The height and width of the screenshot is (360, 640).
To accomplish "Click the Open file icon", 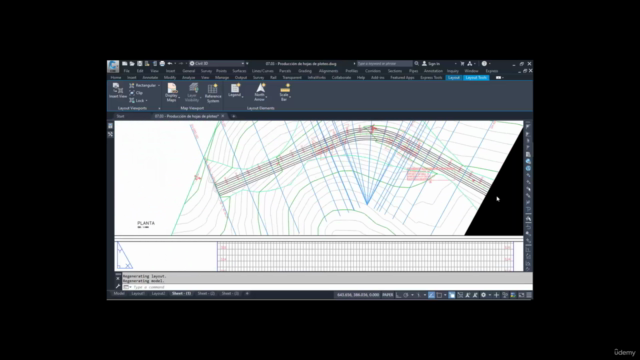I will (x=132, y=64).
